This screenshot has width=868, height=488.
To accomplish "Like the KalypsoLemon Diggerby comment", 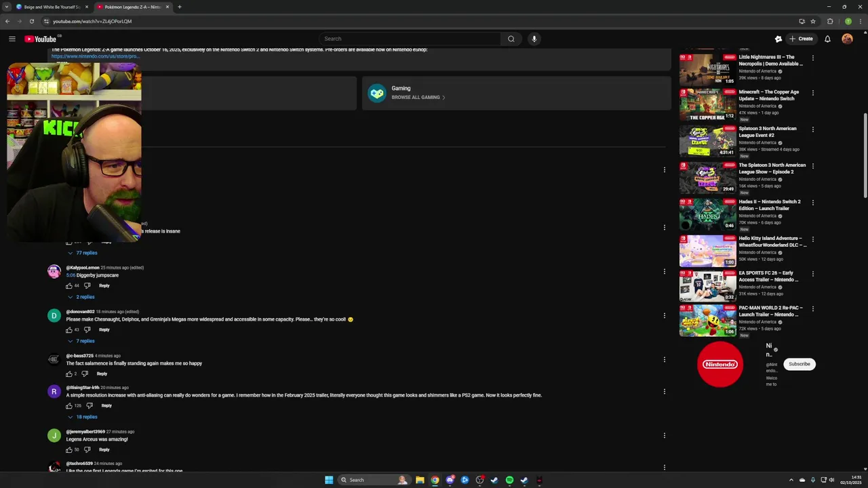I will pos(69,286).
